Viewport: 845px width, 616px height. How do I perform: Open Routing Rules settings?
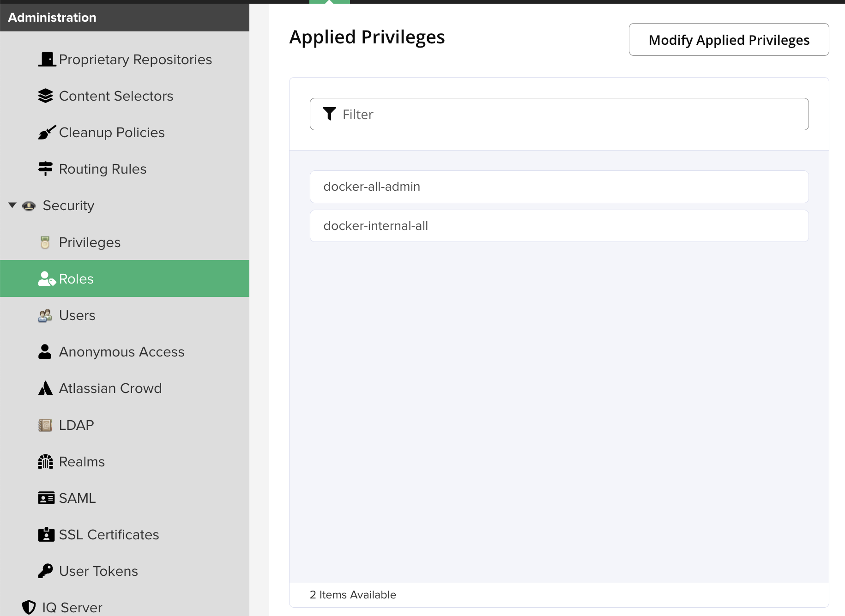103,169
